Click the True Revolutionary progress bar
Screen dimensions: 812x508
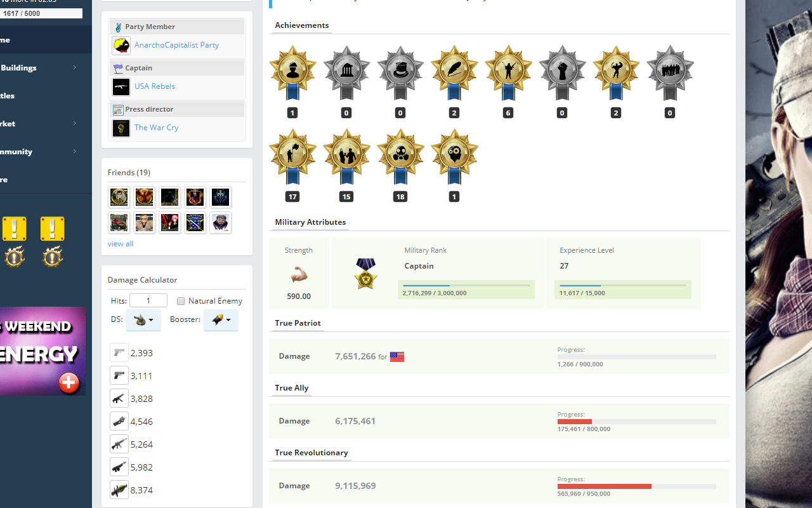[x=637, y=486]
